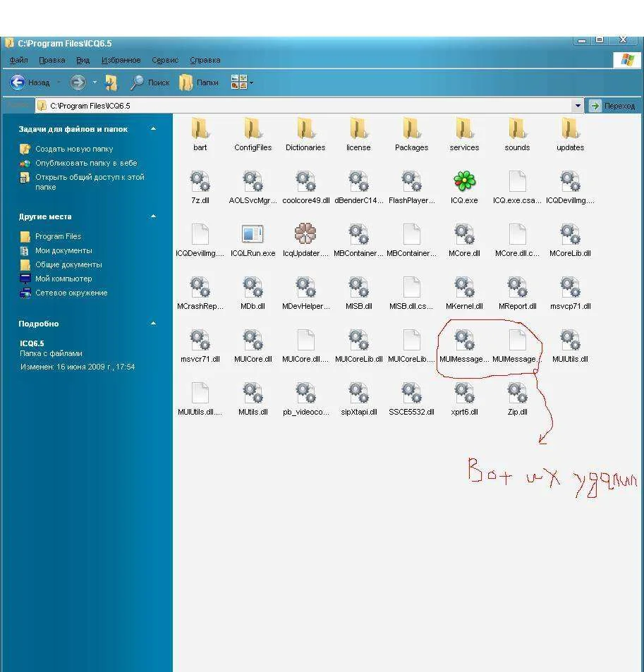644x672 pixels.
Task: Go to Program Files in other places
Action: point(58,236)
